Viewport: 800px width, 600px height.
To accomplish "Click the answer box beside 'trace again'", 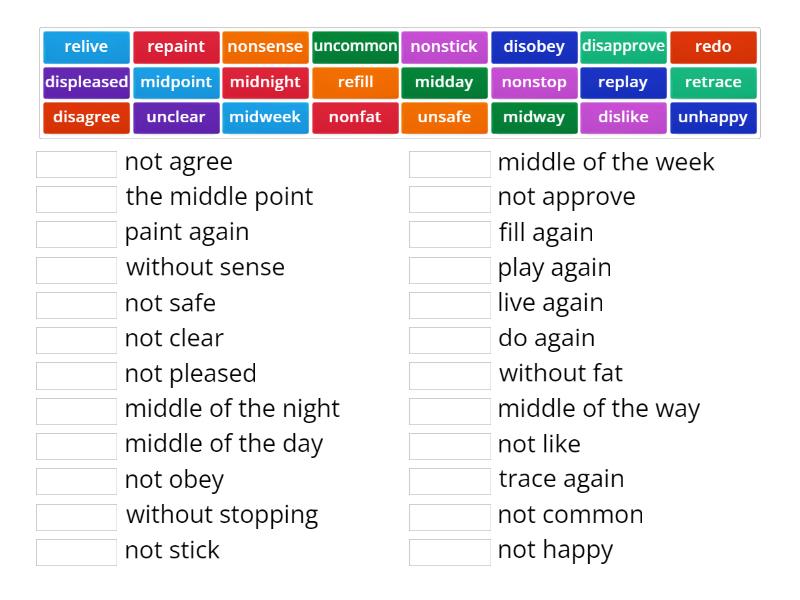I will click(x=450, y=479).
